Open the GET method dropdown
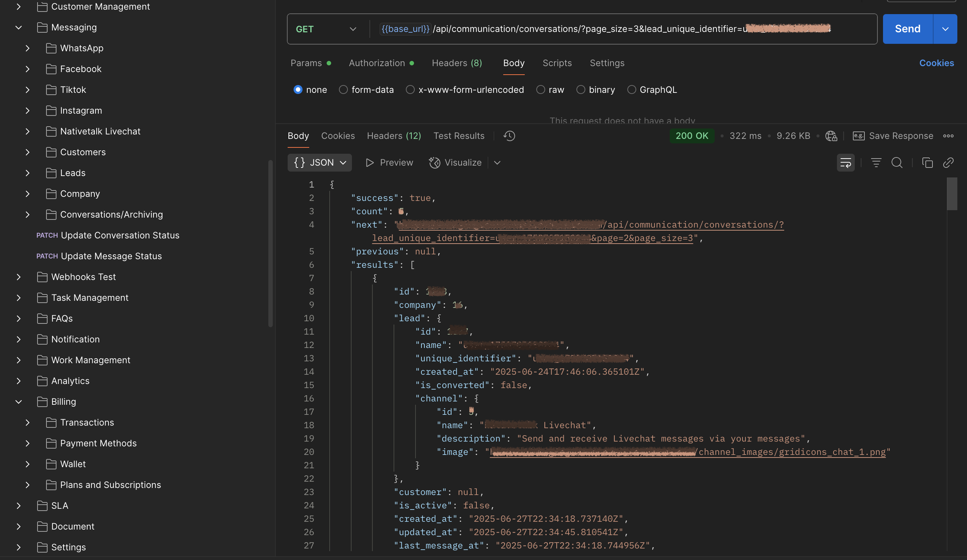Viewport: 967px width, 560px height. pos(326,29)
